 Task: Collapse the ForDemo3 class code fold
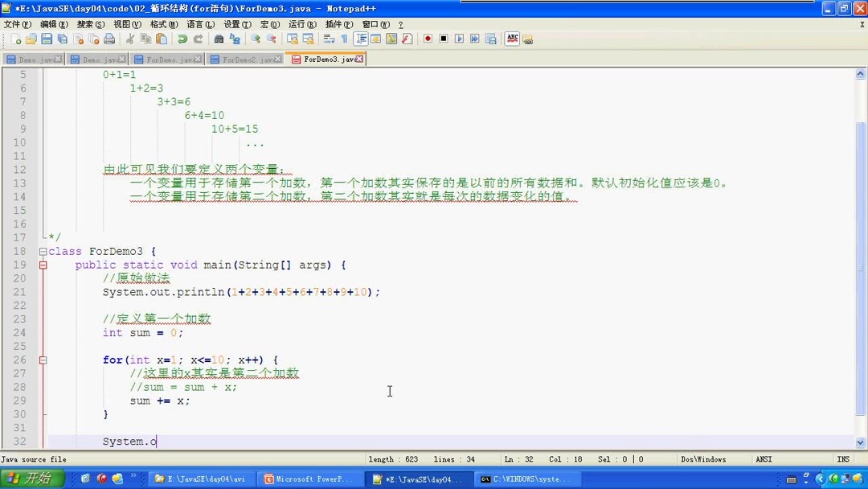click(42, 251)
